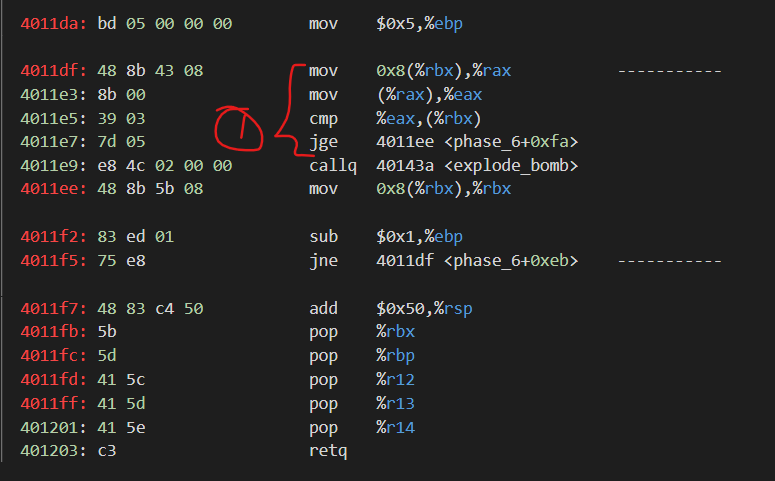Click the address 4011fb
This screenshot has height=481, width=775.
53,331
